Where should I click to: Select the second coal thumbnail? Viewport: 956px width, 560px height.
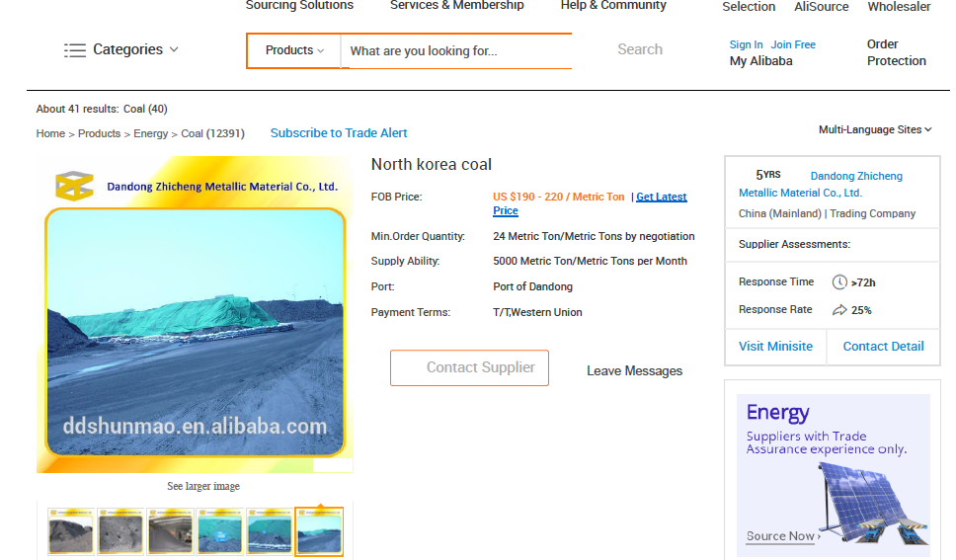click(x=120, y=531)
